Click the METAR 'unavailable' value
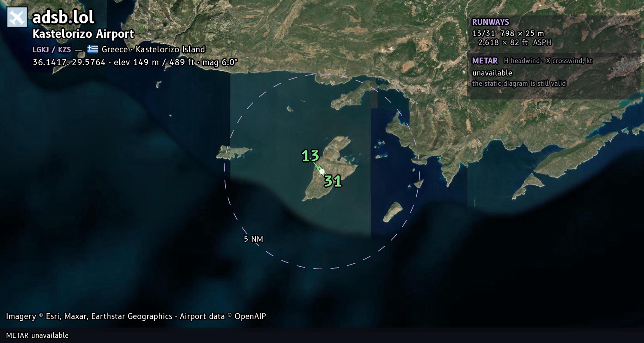 [x=492, y=73]
